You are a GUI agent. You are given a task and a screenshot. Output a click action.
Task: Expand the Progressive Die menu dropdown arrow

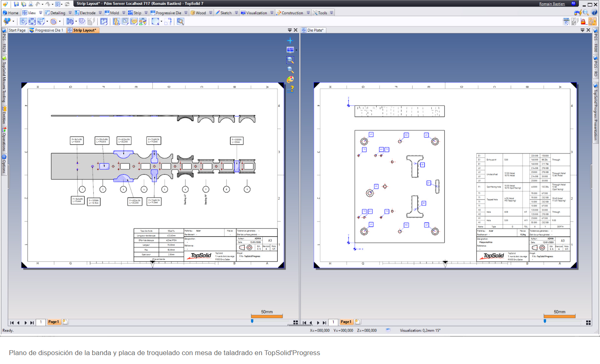(x=186, y=13)
